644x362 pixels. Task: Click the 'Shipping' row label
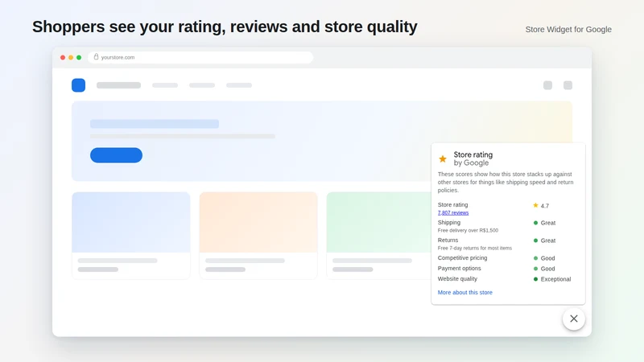449,223
